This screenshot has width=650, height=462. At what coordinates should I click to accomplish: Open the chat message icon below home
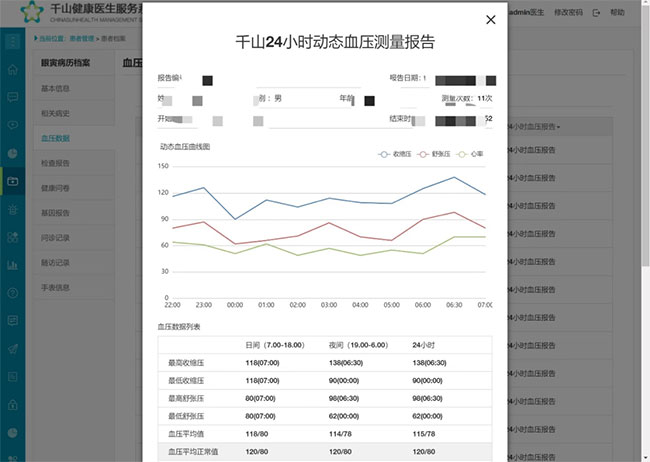[12, 97]
